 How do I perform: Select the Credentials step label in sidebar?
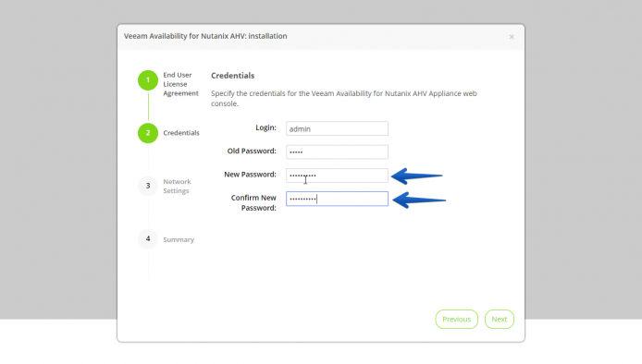pyautogui.click(x=181, y=133)
